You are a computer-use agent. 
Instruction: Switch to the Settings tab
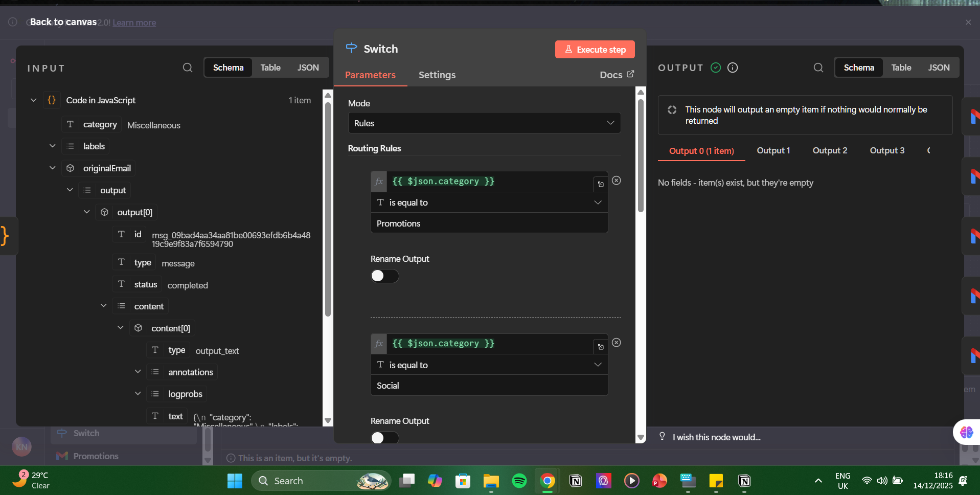(437, 75)
